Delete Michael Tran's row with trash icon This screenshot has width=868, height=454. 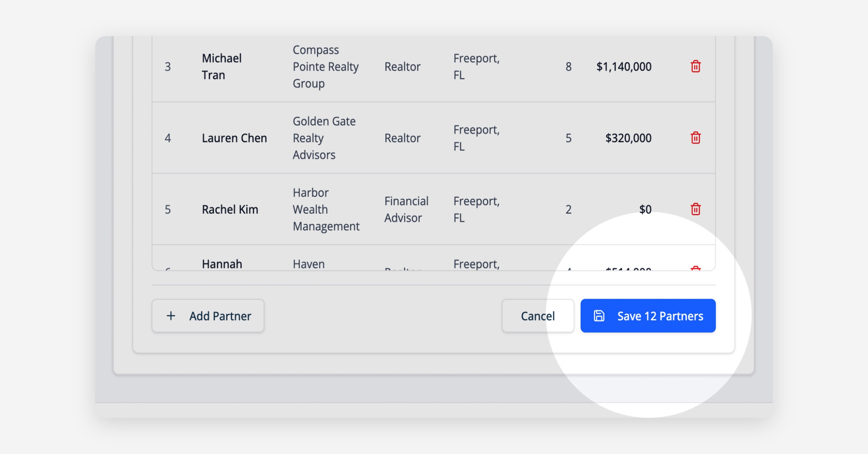coord(695,67)
